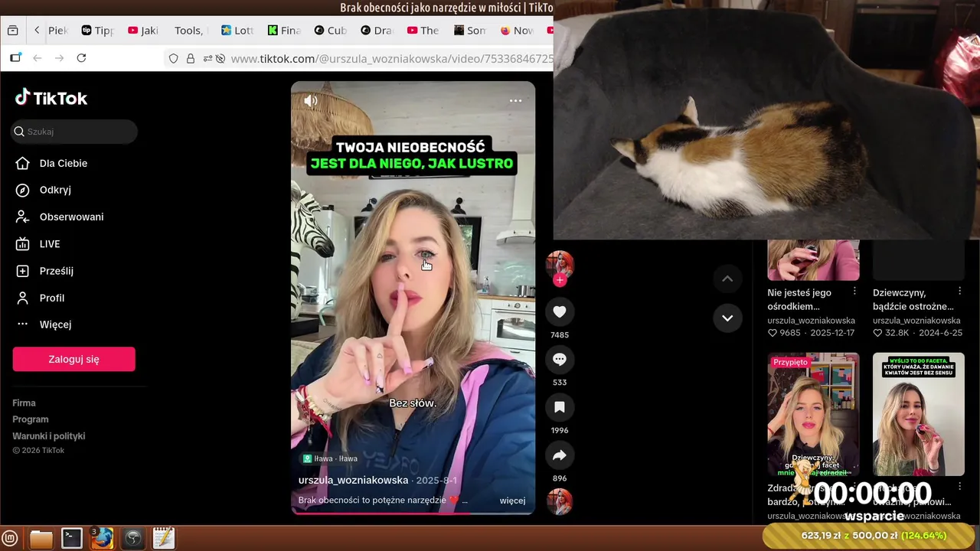The image size is (980, 551).
Task: Open OBS Studio from the taskbar
Action: coord(132,539)
